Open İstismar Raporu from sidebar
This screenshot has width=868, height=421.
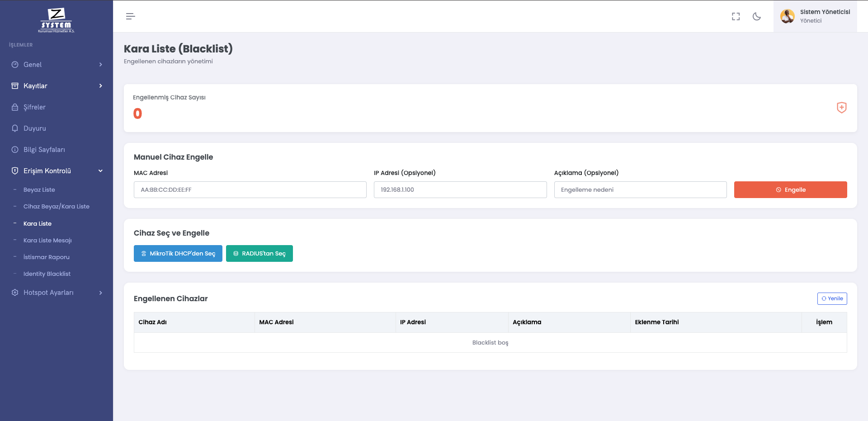click(47, 257)
